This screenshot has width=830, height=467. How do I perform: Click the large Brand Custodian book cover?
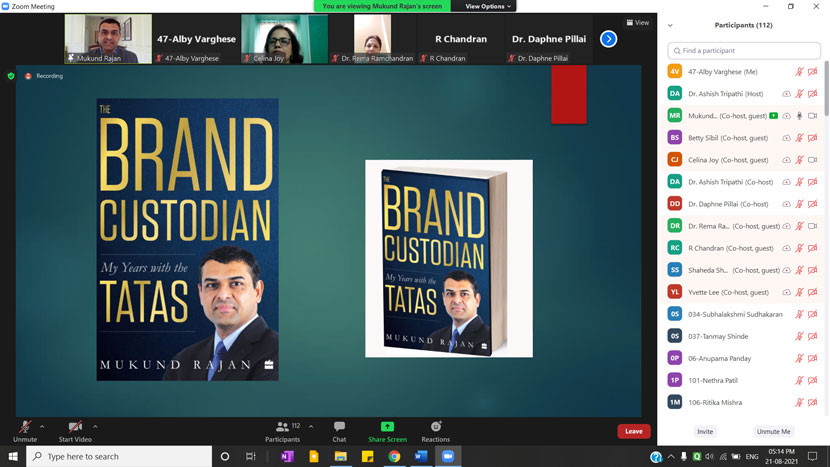point(187,239)
